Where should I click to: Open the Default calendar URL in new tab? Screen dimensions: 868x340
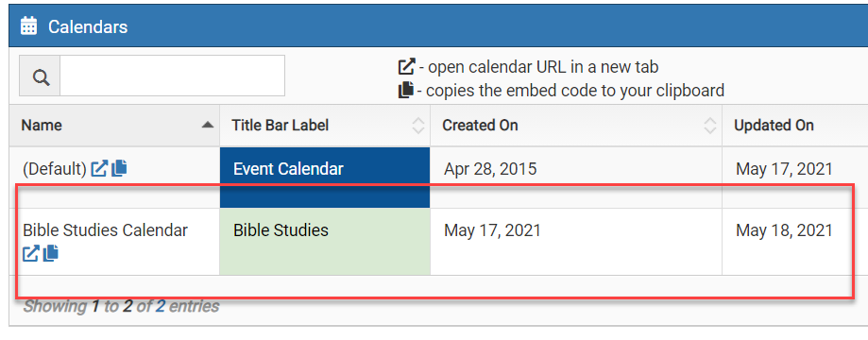(99, 168)
